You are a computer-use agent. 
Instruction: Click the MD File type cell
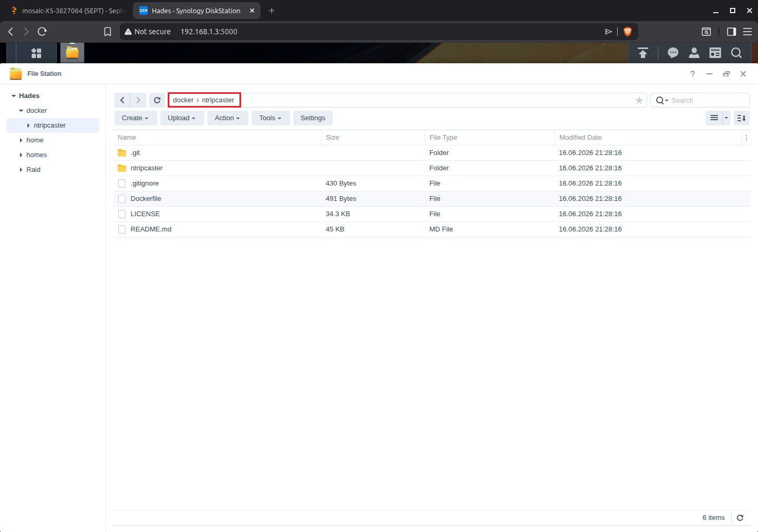pyautogui.click(x=441, y=229)
